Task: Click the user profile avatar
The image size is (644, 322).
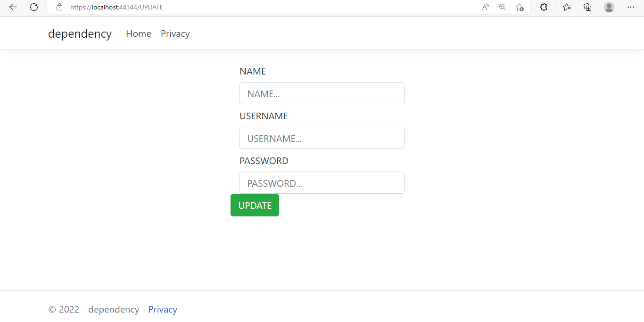Action: pyautogui.click(x=609, y=7)
